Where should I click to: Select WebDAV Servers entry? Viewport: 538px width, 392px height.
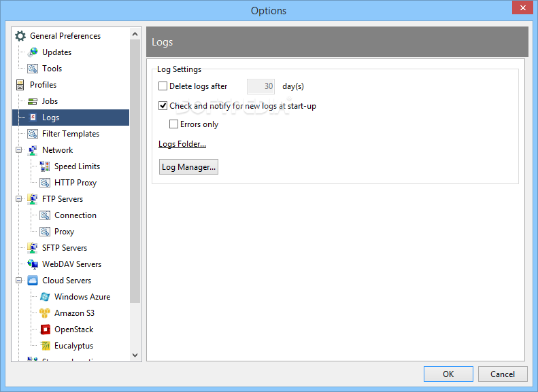(x=71, y=264)
